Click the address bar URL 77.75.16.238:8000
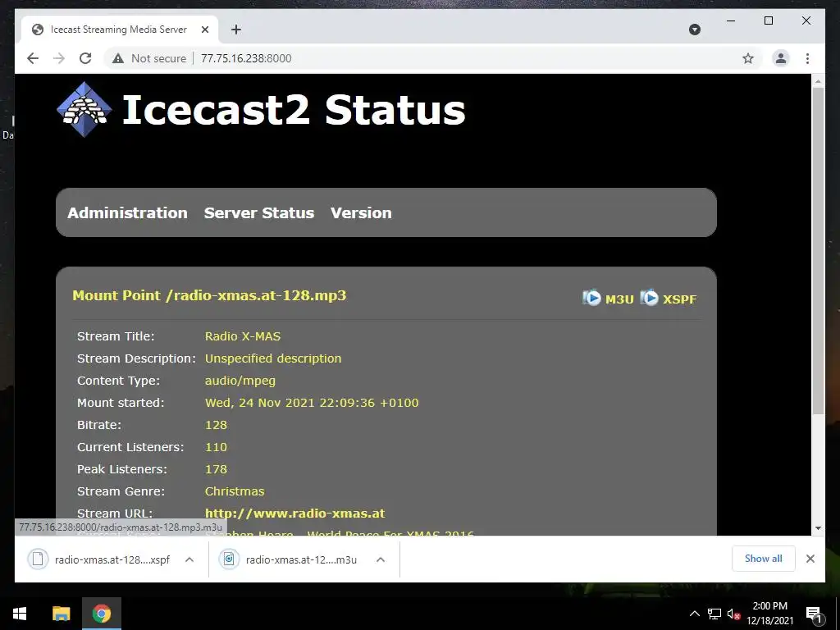 246,58
